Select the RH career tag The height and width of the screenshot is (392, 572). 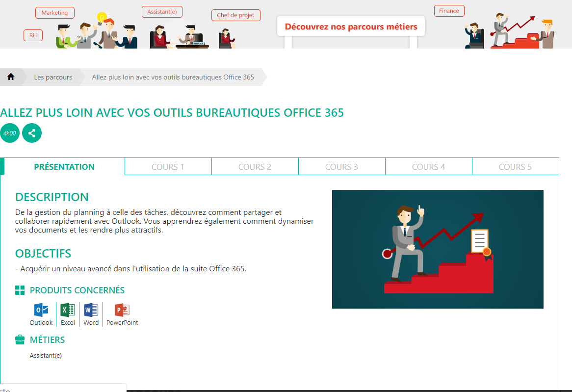coord(33,35)
